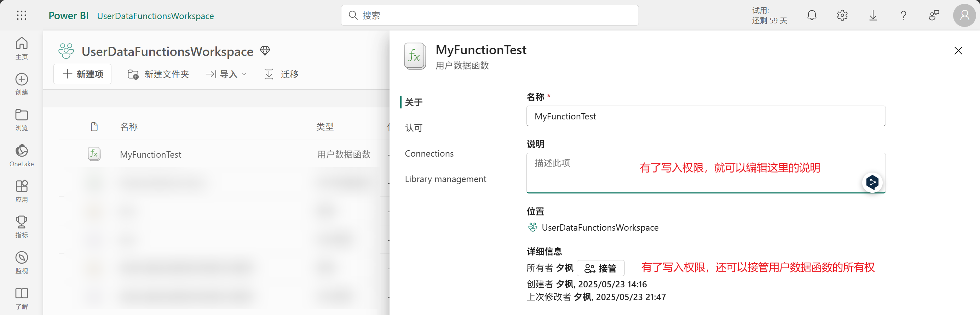Open Apps in left sidebar
Viewport: 980px width, 315px height.
tap(22, 191)
